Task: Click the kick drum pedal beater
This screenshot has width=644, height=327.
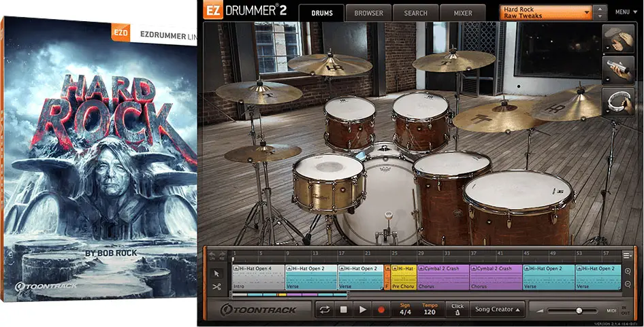Action: click(x=388, y=216)
